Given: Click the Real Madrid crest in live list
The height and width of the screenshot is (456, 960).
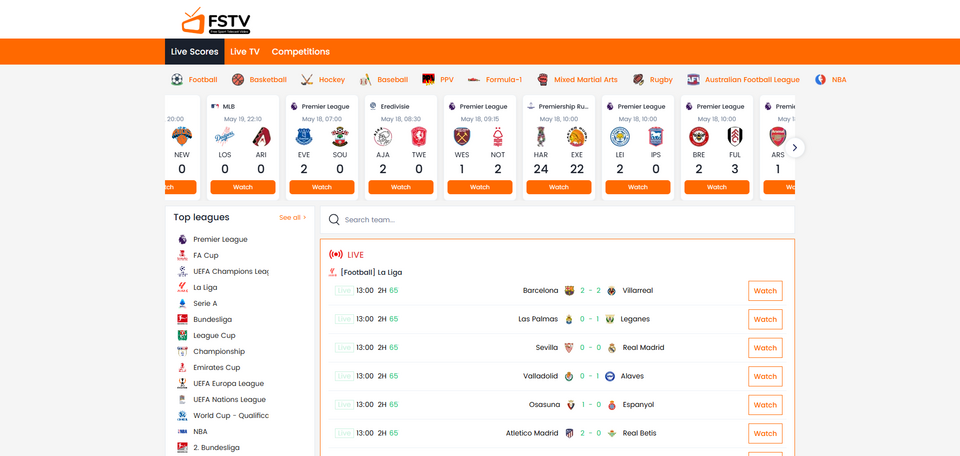Looking at the screenshot, I should 611,348.
